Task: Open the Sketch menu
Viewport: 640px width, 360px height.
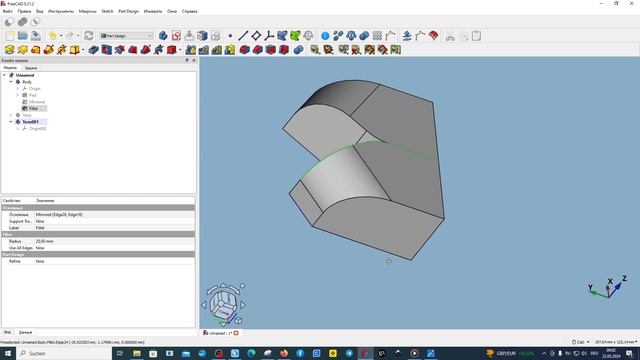Action: [x=107, y=11]
